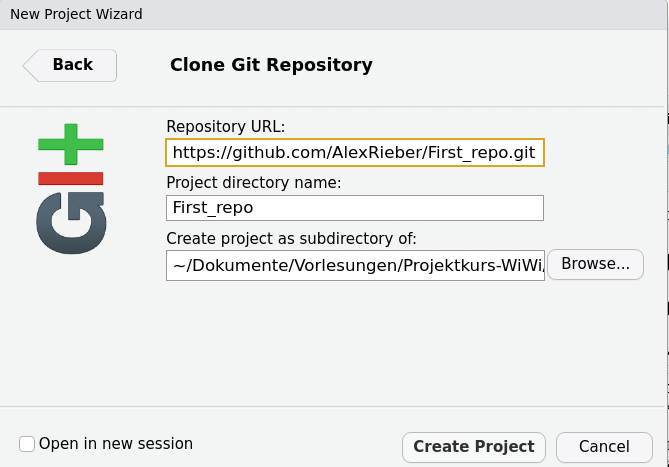Click the red minus on Git logo
Screen dimensions: 669x467
[71, 178]
